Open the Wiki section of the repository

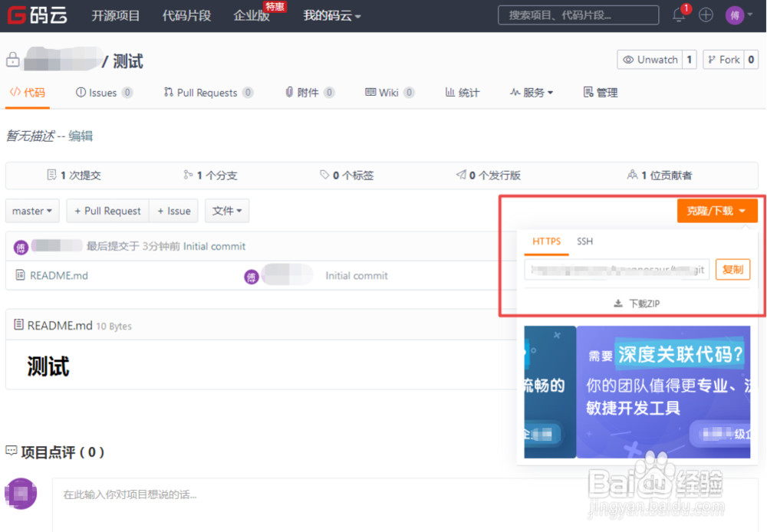[x=390, y=92]
